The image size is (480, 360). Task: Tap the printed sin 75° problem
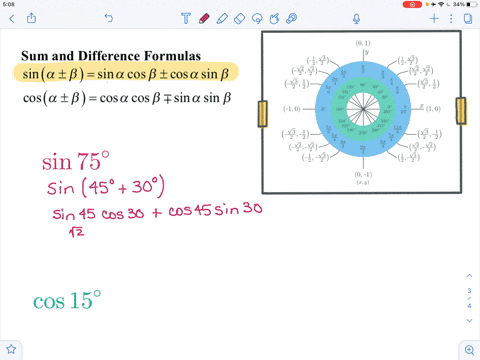pyautogui.click(x=76, y=161)
